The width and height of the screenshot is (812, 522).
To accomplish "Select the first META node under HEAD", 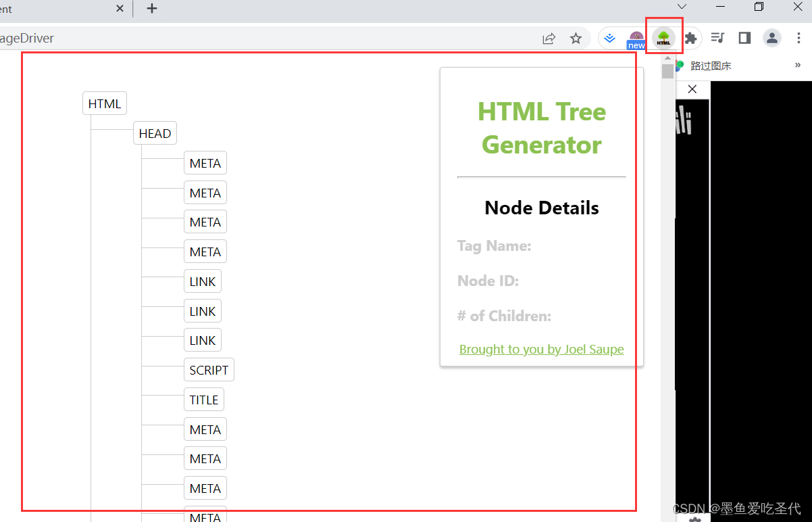I will [x=205, y=163].
